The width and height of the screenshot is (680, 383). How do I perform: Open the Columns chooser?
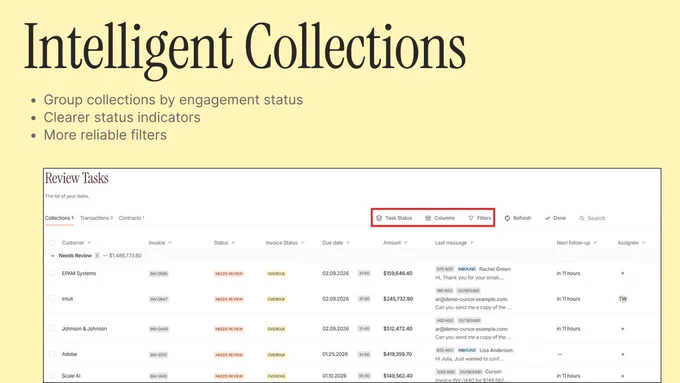(440, 218)
